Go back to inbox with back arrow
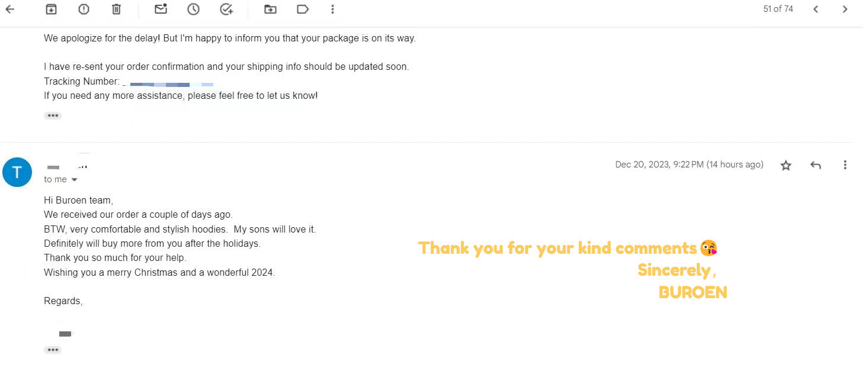The height and width of the screenshot is (371, 868). (10, 9)
